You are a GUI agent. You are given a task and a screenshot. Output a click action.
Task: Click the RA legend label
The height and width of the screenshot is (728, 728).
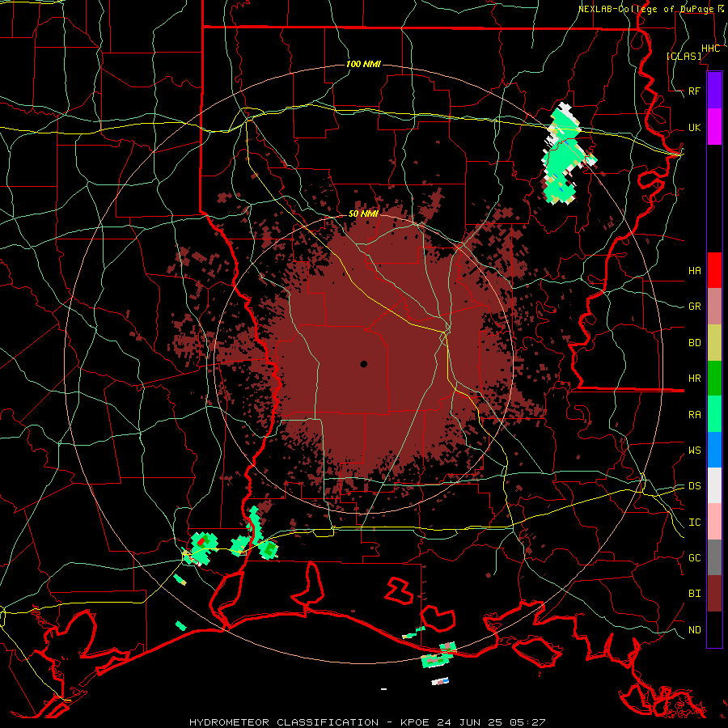point(695,415)
